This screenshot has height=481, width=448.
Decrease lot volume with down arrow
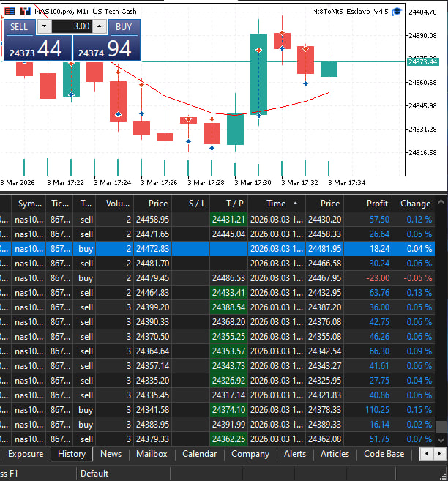(x=45, y=26)
